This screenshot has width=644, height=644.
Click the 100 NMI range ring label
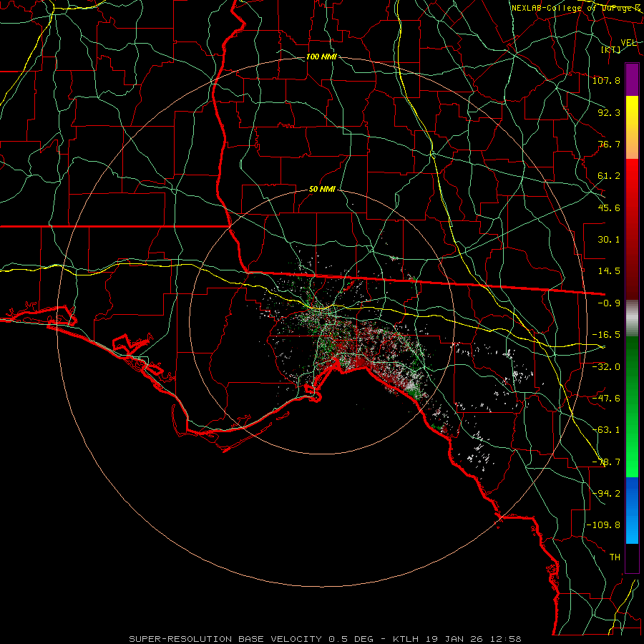[x=321, y=57]
